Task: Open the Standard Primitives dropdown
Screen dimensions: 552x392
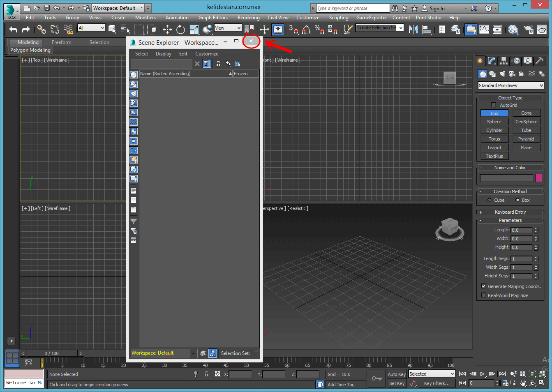Action: coord(511,85)
